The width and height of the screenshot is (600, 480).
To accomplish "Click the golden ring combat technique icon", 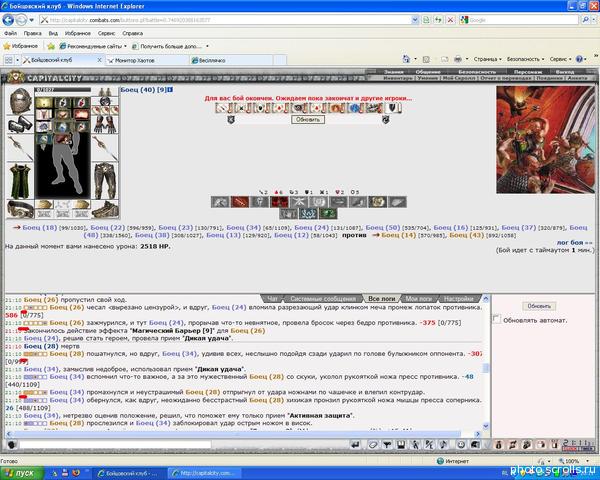I will click(377, 202).
